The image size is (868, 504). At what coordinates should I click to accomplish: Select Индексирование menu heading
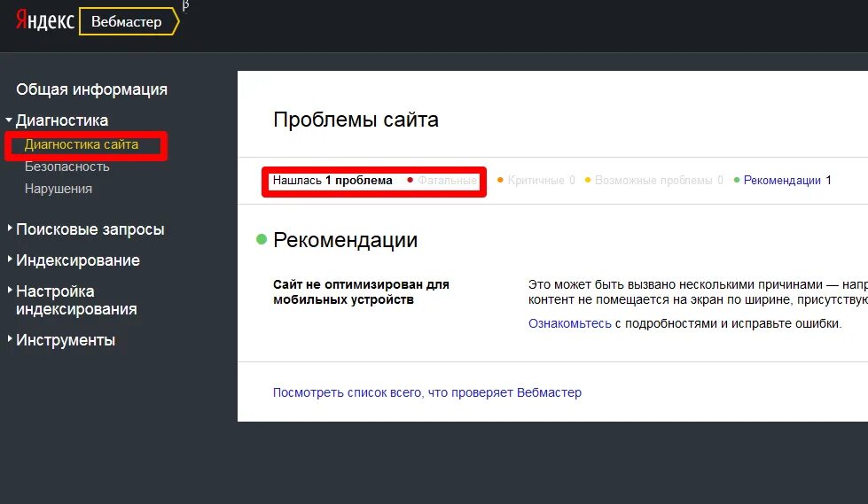78,260
